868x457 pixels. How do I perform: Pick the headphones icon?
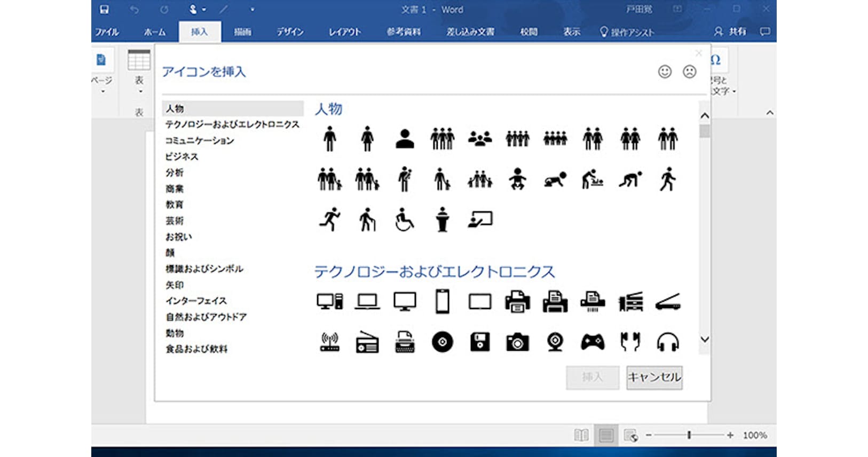click(668, 342)
